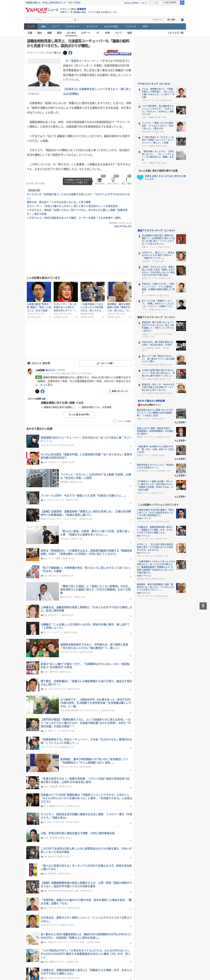Image resolution: width=210 pixels, height=980 pixels.
Task: Select the エキスパート tab
Action: [x=72, y=26]
